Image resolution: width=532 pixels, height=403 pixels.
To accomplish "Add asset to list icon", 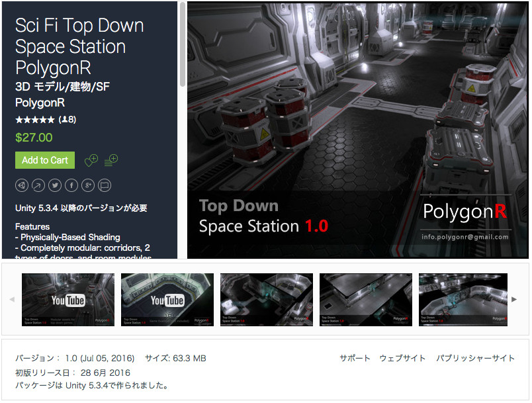I will pos(111,160).
